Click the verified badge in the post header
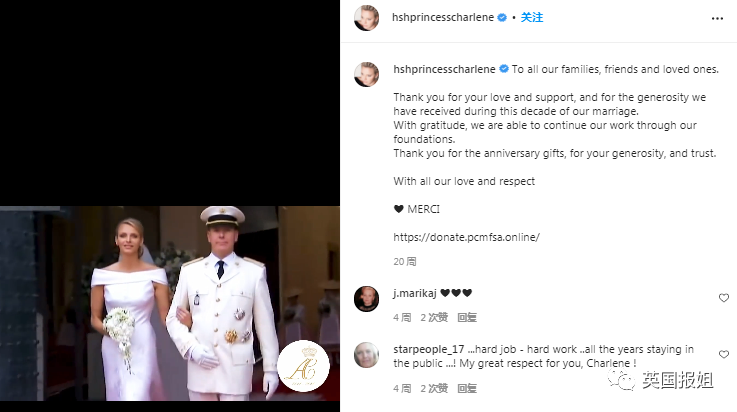The image size is (737, 412). [502, 17]
